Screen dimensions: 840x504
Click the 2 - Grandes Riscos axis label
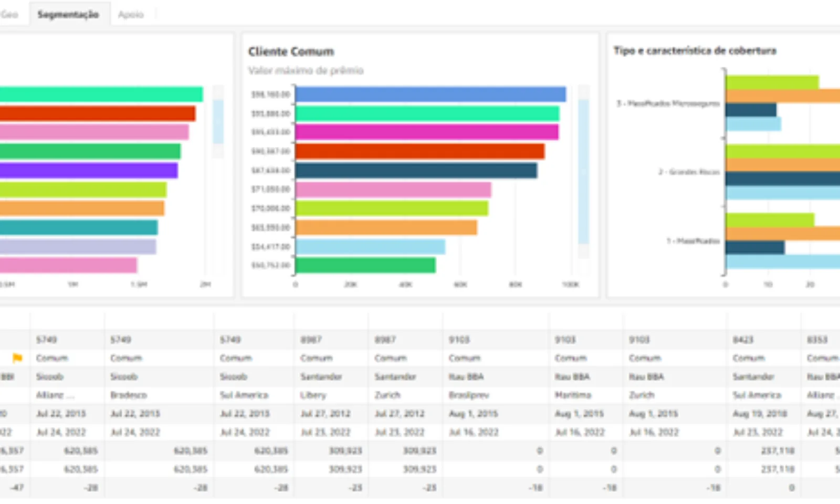689,172
